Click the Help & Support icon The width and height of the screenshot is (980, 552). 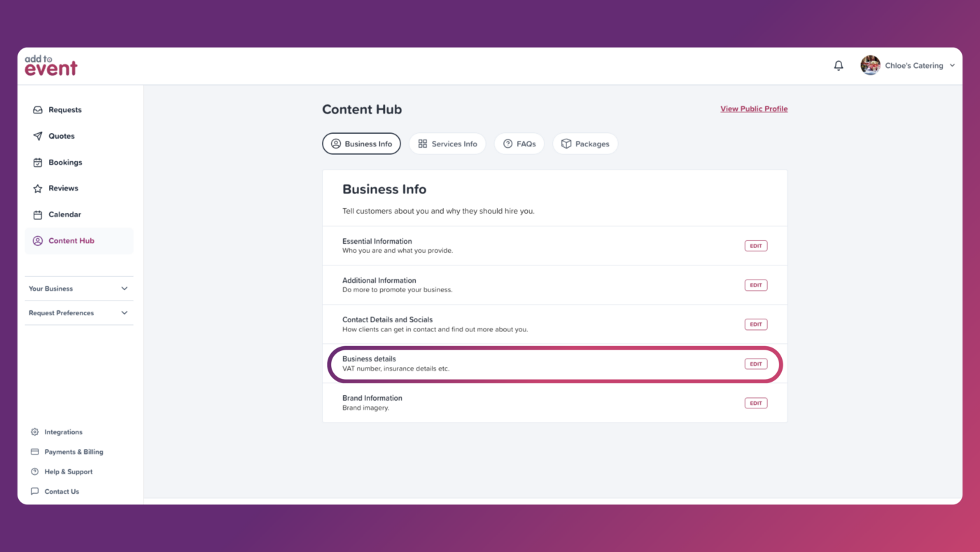pos(35,472)
